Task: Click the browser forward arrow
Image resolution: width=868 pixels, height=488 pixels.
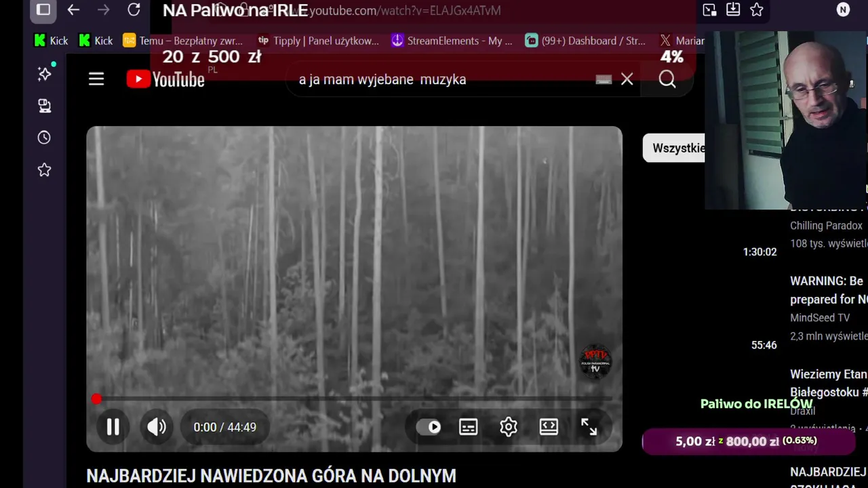Action: [x=103, y=9]
